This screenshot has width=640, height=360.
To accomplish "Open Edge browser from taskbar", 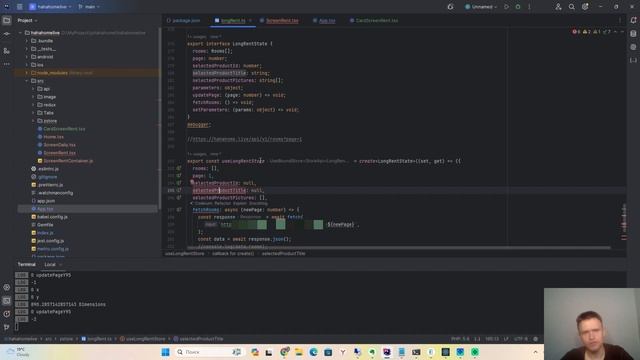I will point(313,352).
